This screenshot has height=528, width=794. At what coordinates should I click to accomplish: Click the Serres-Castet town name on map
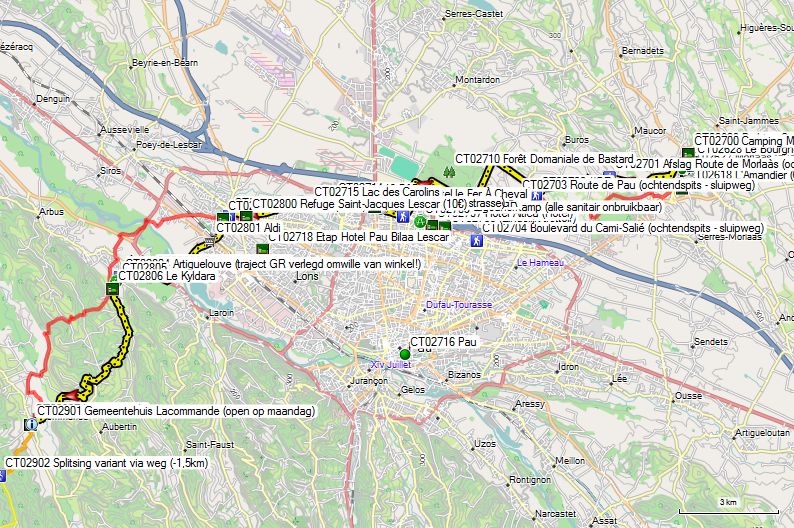474,13
